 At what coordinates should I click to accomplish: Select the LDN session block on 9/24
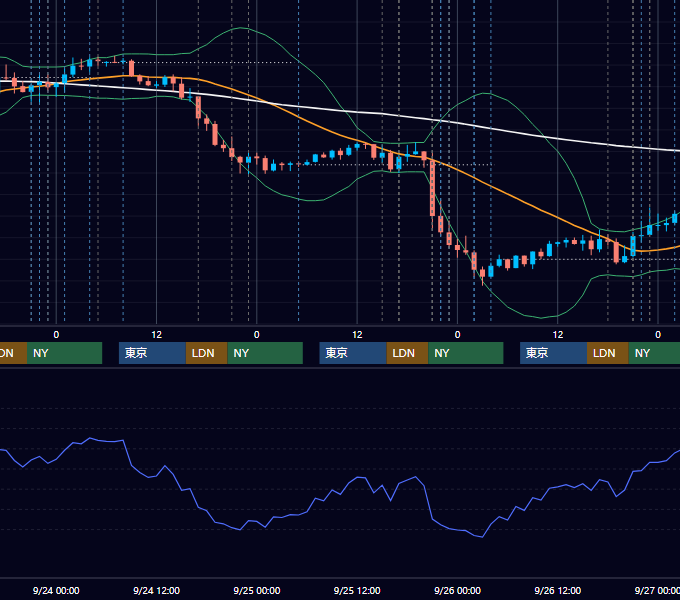pyautogui.click(x=206, y=353)
